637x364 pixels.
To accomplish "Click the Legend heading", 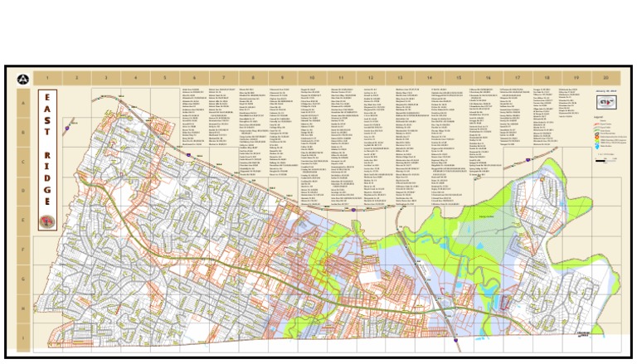I will pyautogui.click(x=598, y=117).
